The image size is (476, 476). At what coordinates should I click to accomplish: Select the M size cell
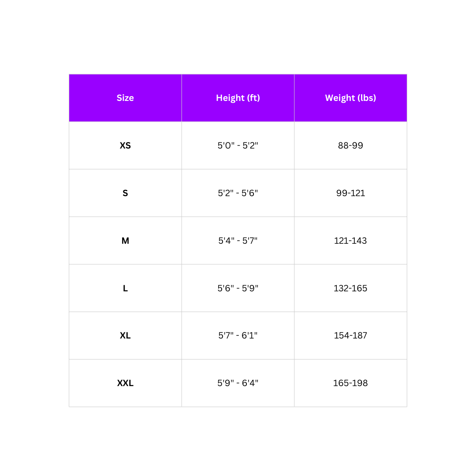125,241
